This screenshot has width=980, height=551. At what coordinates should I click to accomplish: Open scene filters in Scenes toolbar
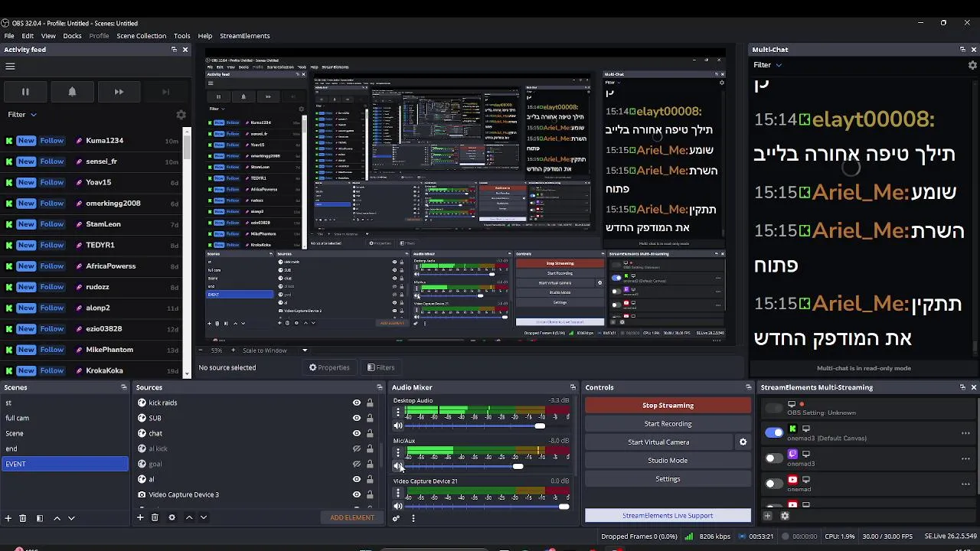tap(40, 518)
